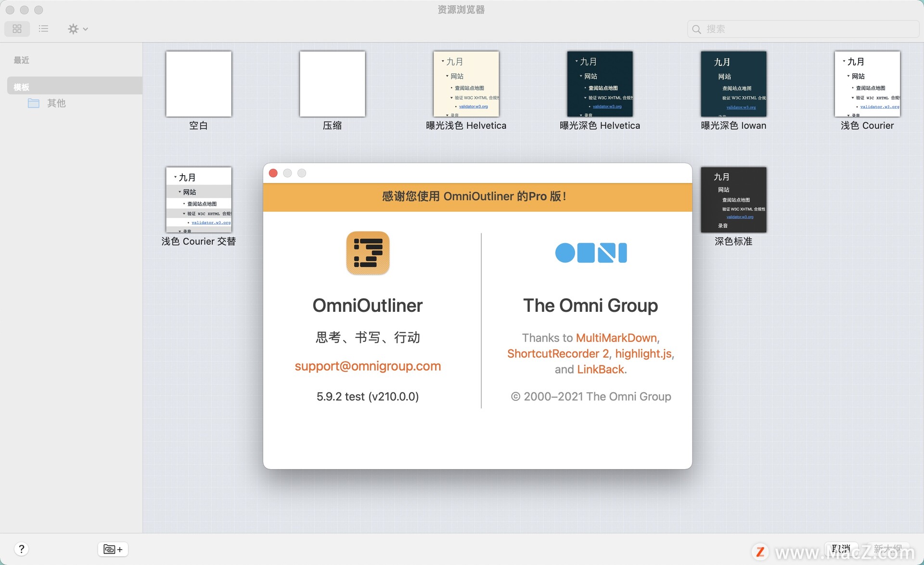Click the 空白 template label
This screenshot has height=565, width=924.
pos(198,126)
